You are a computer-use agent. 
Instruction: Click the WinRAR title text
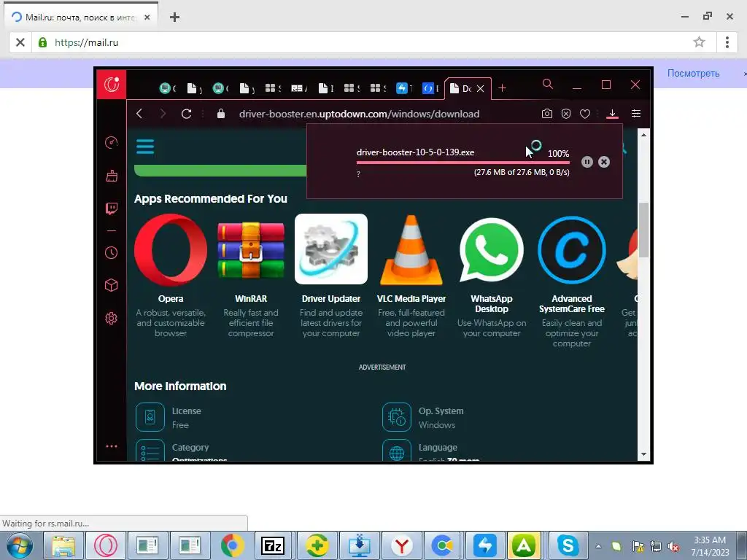click(251, 298)
